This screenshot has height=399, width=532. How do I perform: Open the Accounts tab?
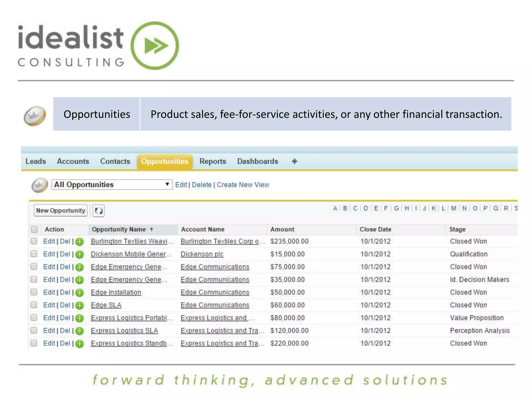click(x=73, y=161)
